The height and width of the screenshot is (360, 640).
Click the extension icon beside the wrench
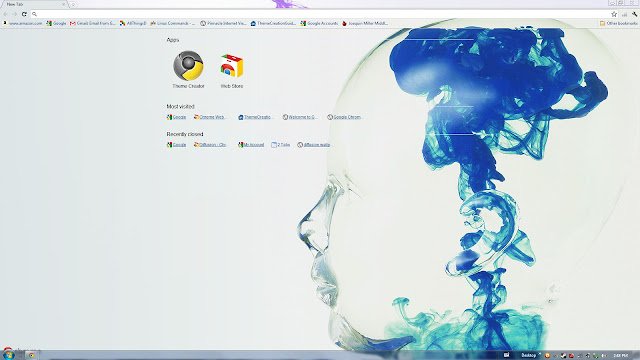point(624,14)
